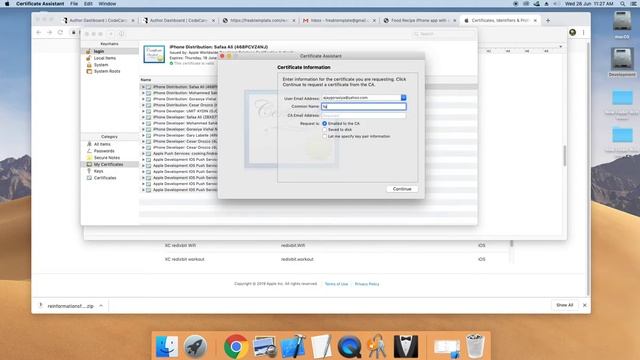Click the Keychain Access list scrollbar
Viewport: 640px width, 360px height.
pos(564,156)
